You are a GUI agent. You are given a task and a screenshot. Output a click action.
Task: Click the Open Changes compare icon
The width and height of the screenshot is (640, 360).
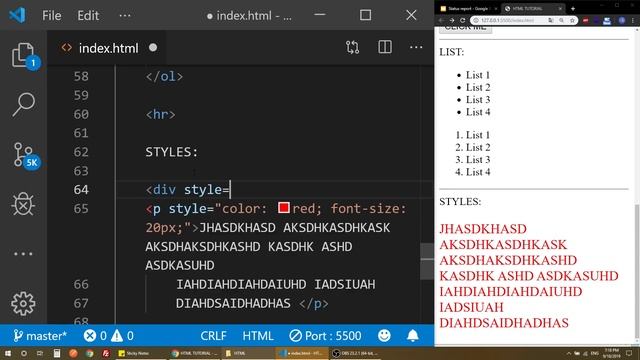point(353,47)
